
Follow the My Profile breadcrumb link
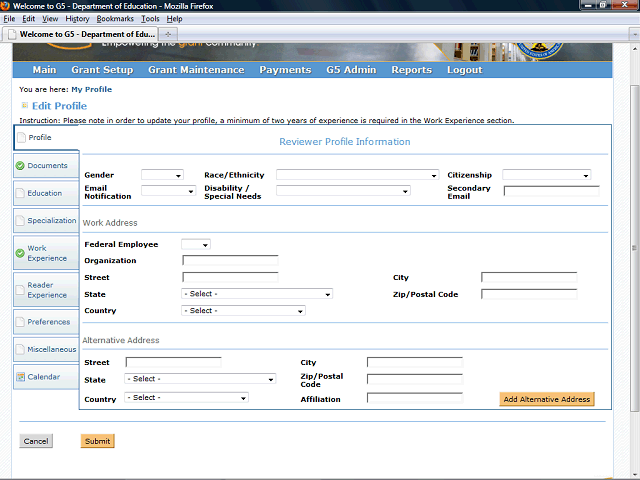click(91, 89)
